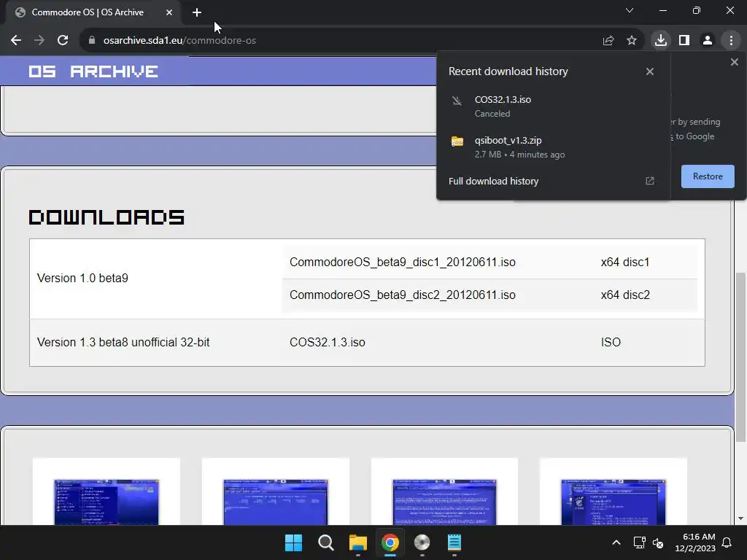Open the fourth screenshot thumbnail

tap(613, 502)
